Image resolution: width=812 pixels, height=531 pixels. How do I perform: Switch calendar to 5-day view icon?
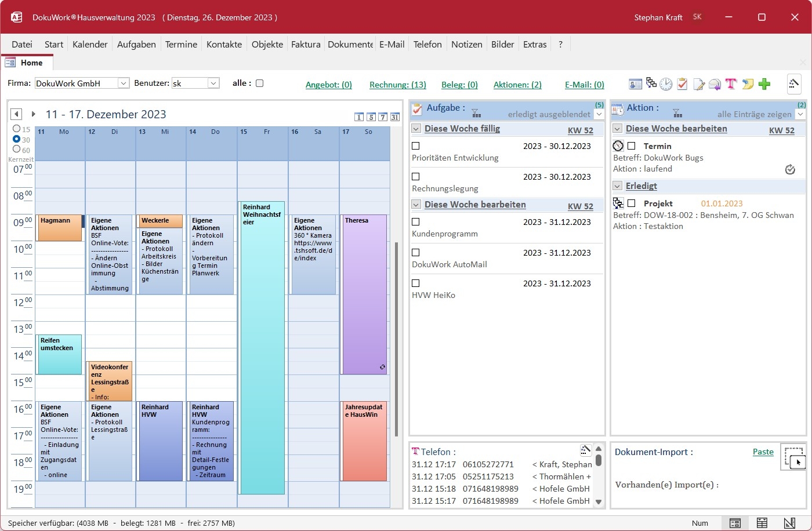[371, 117]
